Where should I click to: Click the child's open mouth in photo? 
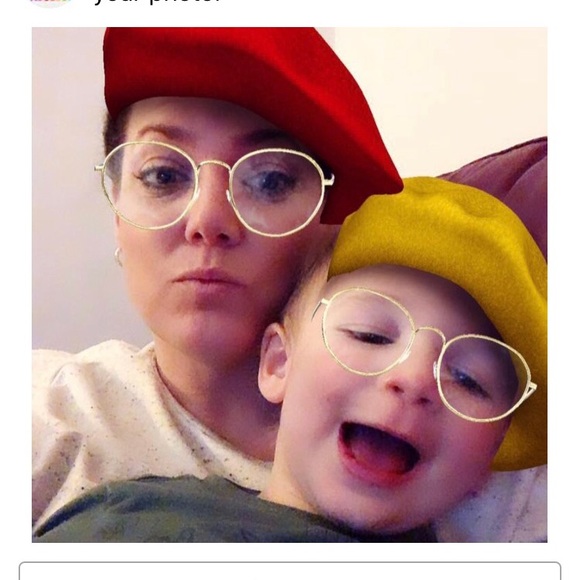[x=379, y=452]
